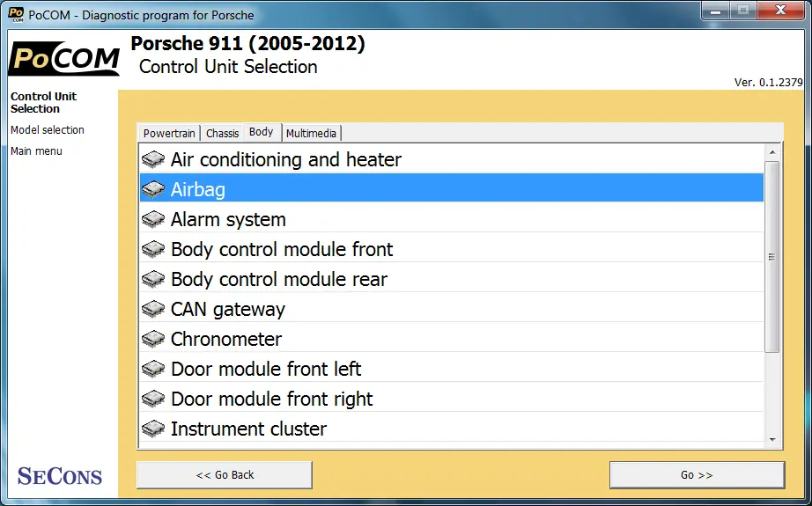Image resolution: width=812 pixels, height=506 pixels.
Task: Click the control unit icon next to Alarm system
Action: tap(153, 219)
